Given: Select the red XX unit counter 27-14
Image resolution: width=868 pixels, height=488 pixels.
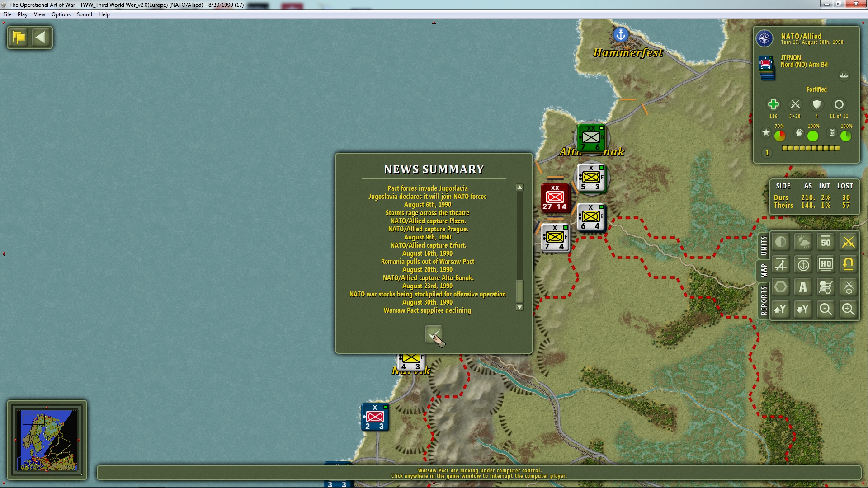Looking at the screenshot, I should 555,197.
